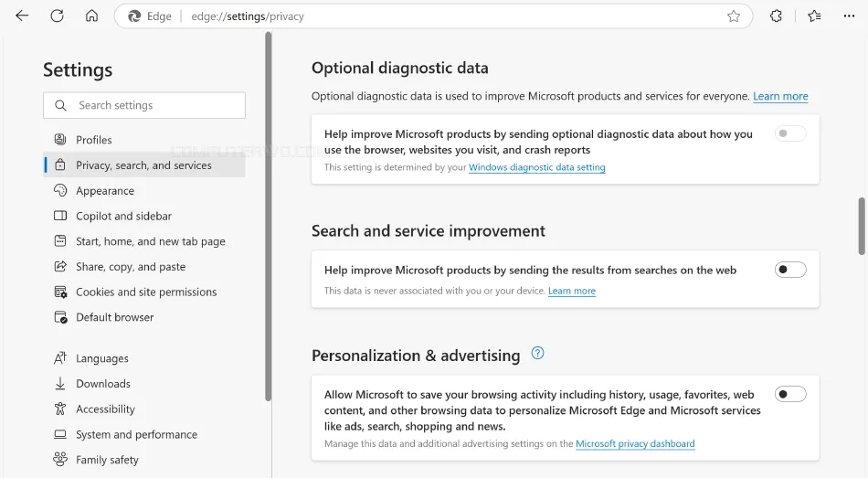Toggle sending search results improvement switch
Screen dimensions: 868x478
(x=790, y=270)
